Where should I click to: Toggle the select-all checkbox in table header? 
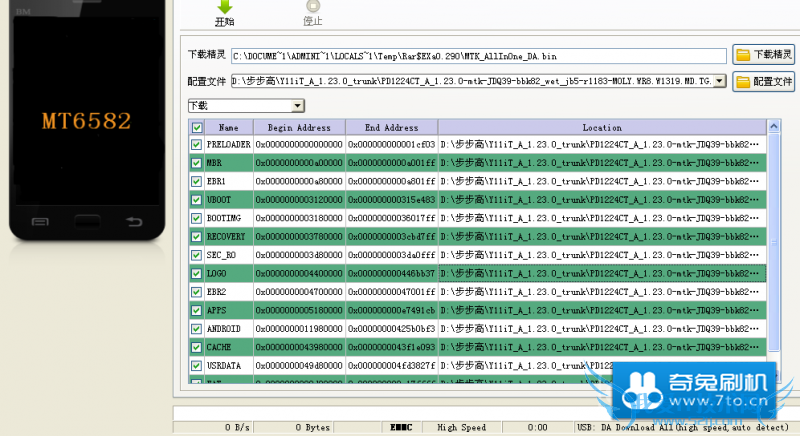pyautogui.click(x=196, y=128)
